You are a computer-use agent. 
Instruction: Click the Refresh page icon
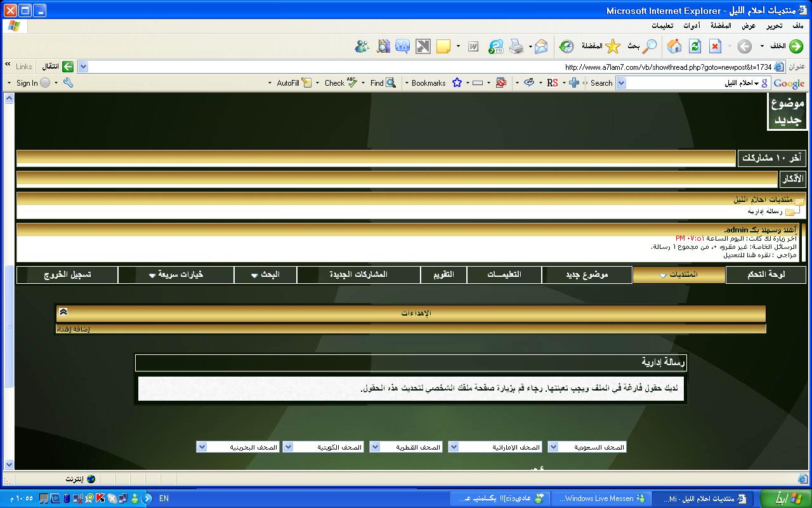695,46
